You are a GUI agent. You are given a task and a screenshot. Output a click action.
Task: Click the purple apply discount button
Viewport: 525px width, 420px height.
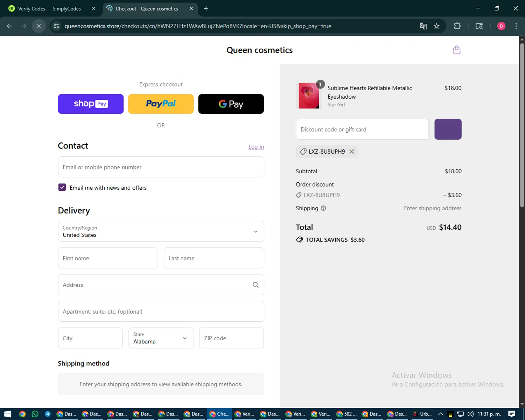click(x=448, y=129)
